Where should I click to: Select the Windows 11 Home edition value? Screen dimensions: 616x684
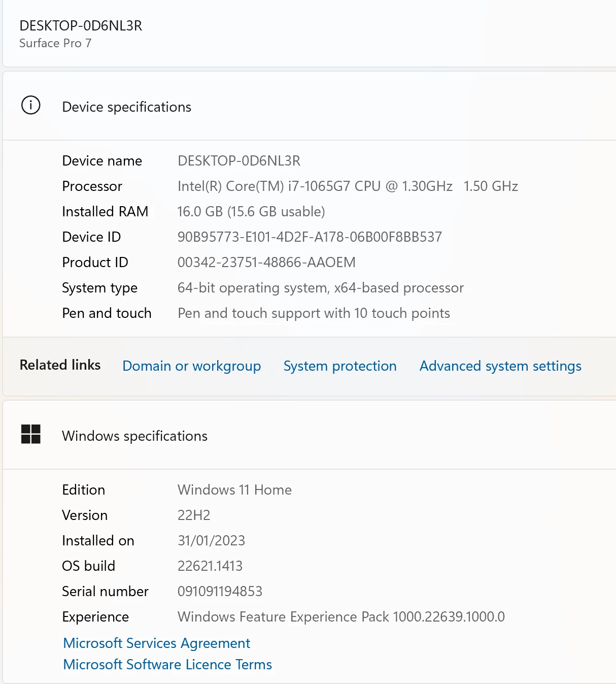[x=234, y=490]
